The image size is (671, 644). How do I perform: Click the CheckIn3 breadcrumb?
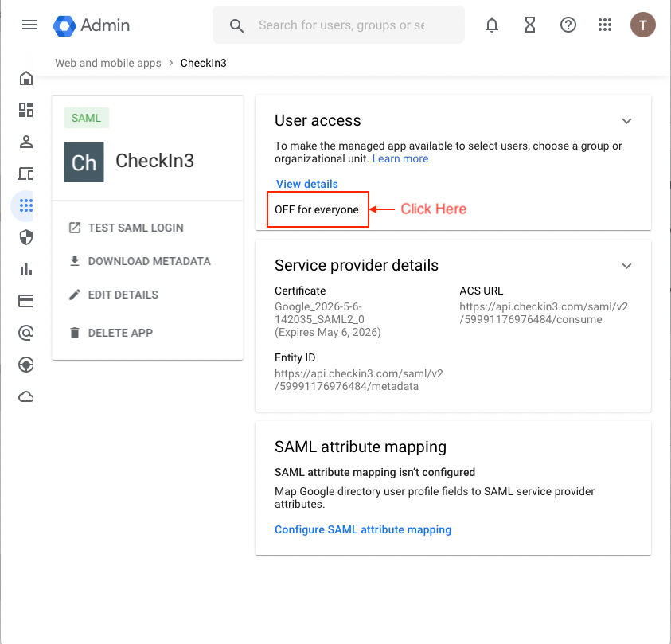[x=203, y=63]
